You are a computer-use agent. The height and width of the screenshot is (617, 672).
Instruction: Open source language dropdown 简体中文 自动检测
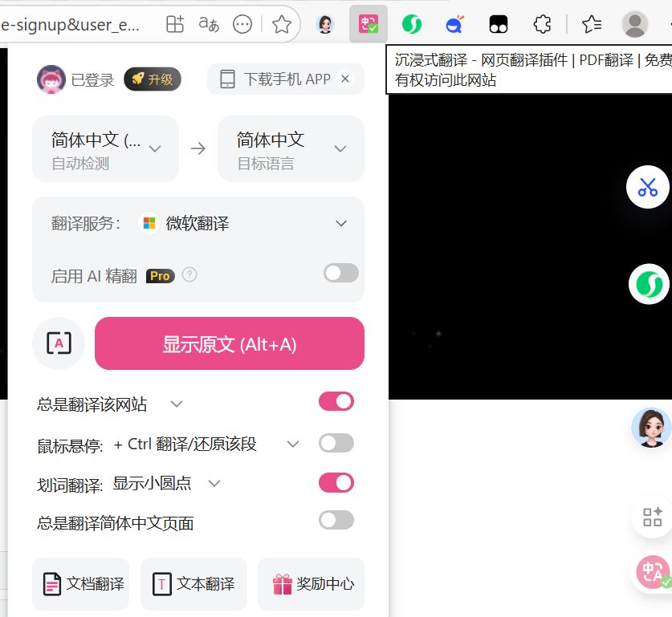[x=105, y=149]
